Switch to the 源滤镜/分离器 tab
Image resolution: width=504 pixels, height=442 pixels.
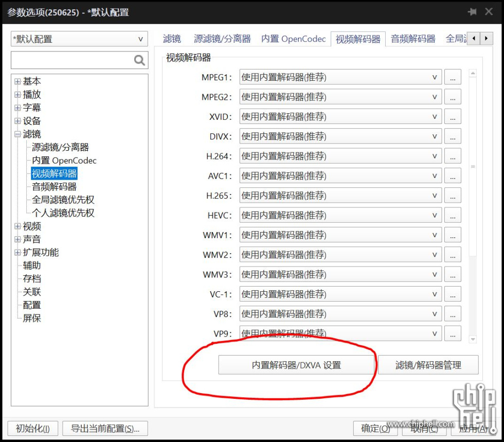[222, 39]
